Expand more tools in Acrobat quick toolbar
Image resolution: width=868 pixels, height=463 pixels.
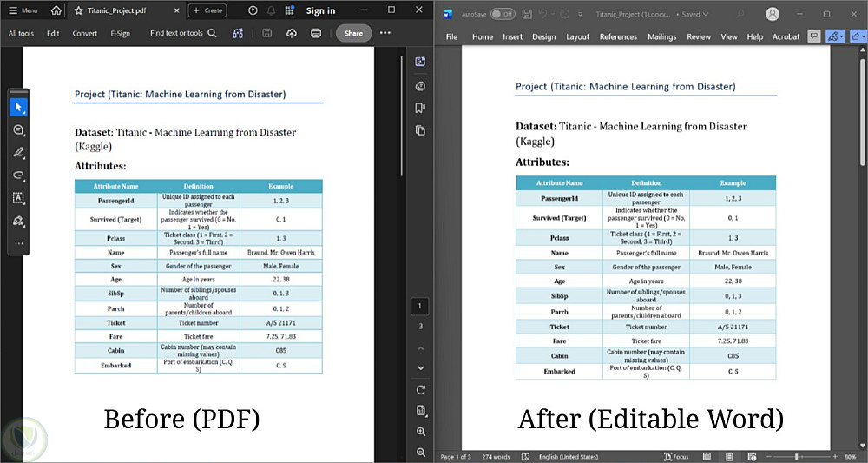[18, 243]
